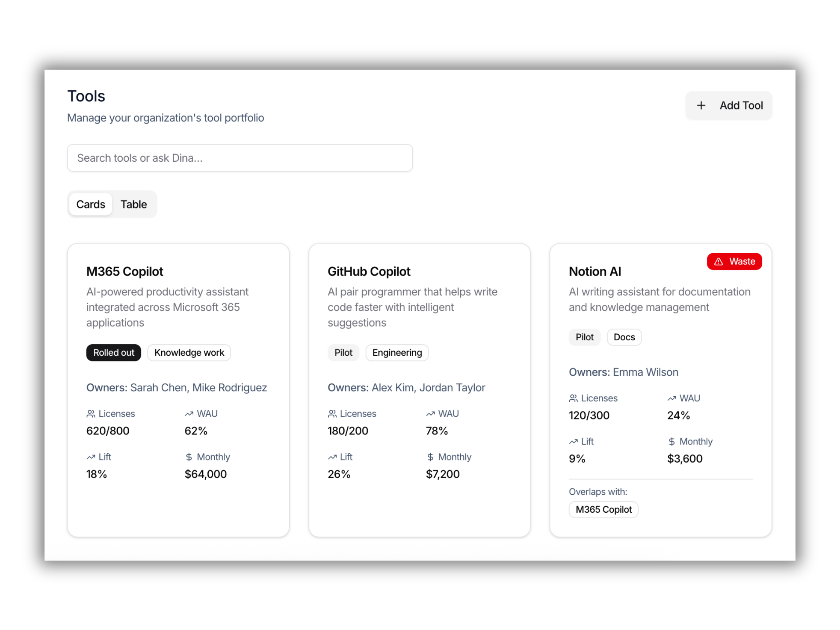Click Manage your organization's tool portfolio subtitle

166,118
